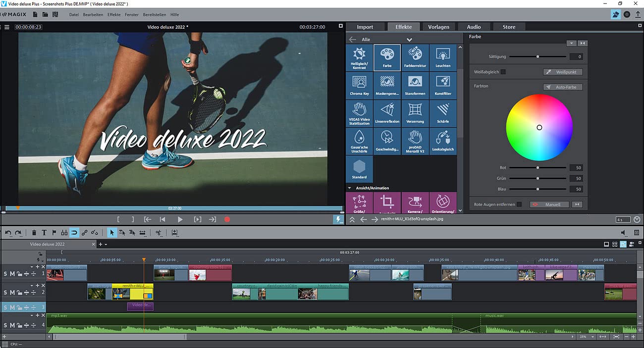Click the Rot slider handle

tap(537, 168)
